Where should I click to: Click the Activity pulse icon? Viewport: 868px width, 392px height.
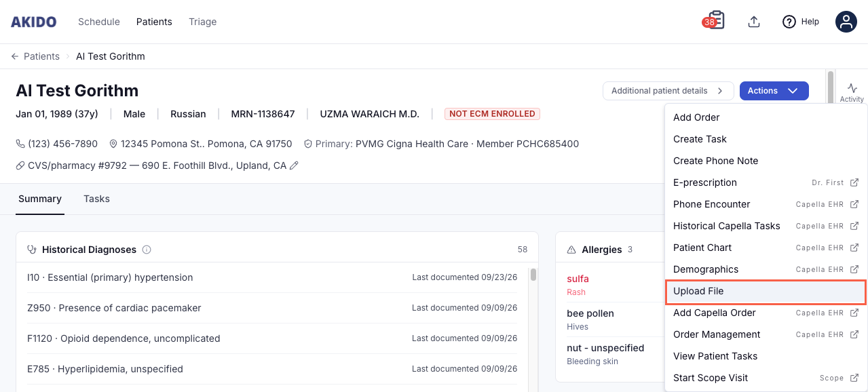click(852, 87)
